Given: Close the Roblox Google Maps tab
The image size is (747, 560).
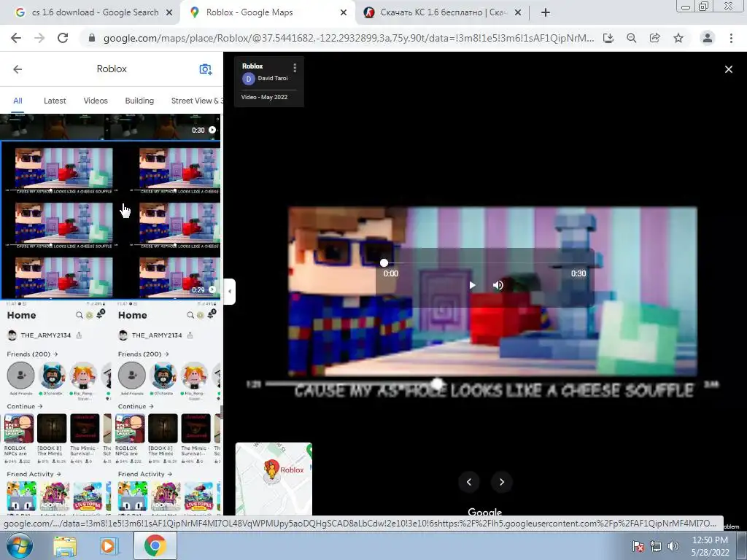Looking at the screenshot, I should 344,13.
